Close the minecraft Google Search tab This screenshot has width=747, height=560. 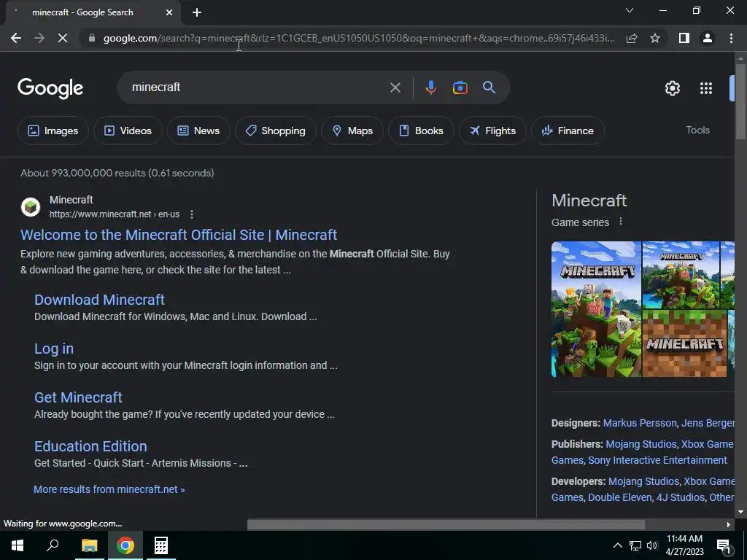coord(169,12)
